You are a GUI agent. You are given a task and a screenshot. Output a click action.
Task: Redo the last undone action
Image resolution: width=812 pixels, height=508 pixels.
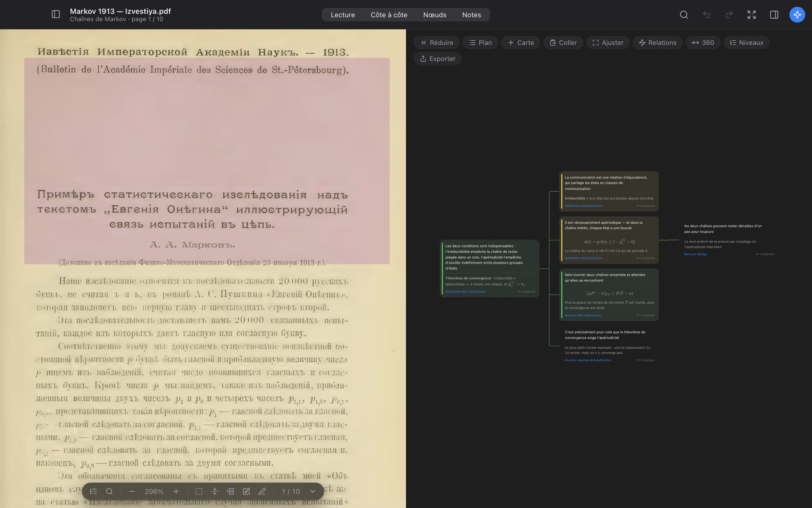pyautogui.click(x=729, y=15)
